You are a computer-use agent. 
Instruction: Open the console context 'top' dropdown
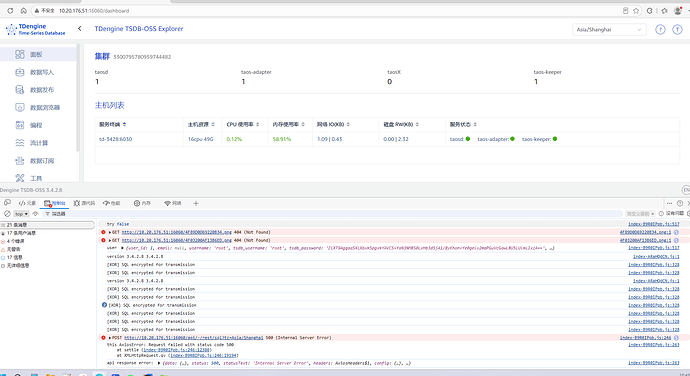[x=21, y=214]
